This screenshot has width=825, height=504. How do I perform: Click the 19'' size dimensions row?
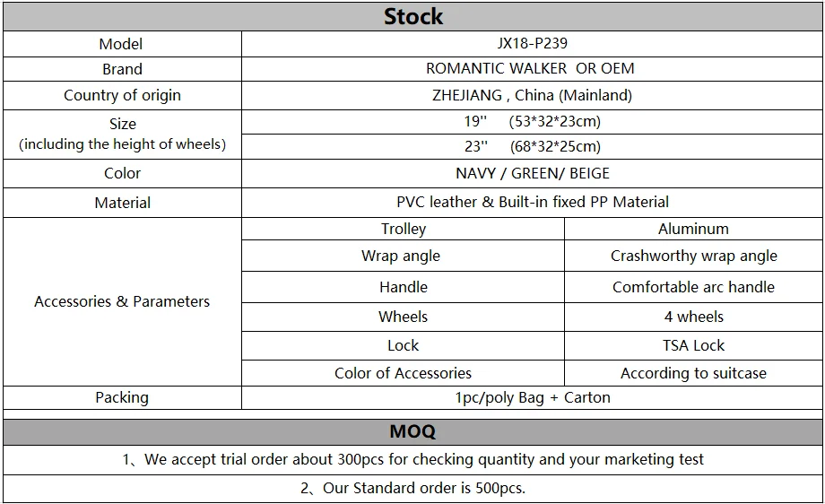click(x=532, y=121)
